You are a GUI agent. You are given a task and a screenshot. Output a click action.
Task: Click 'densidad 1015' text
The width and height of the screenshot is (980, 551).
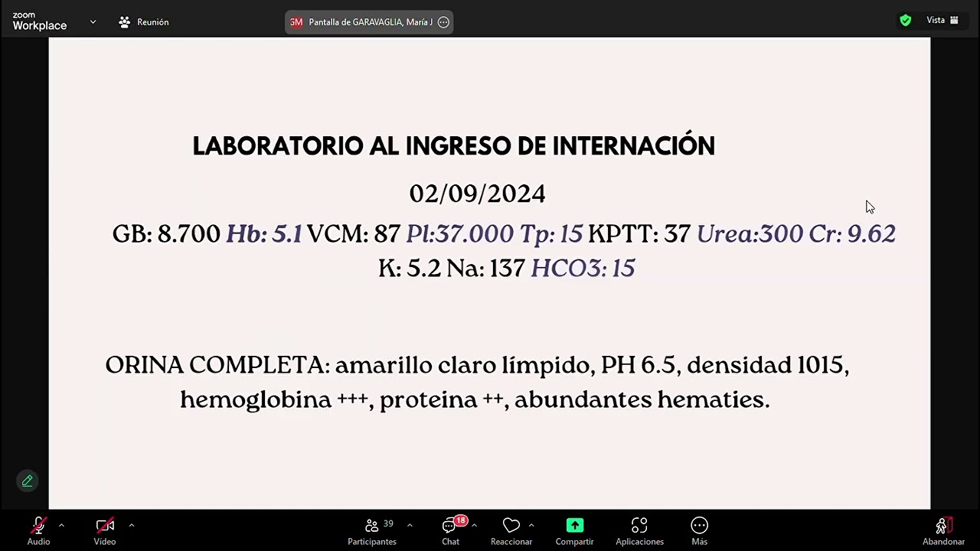pos(767,365)
